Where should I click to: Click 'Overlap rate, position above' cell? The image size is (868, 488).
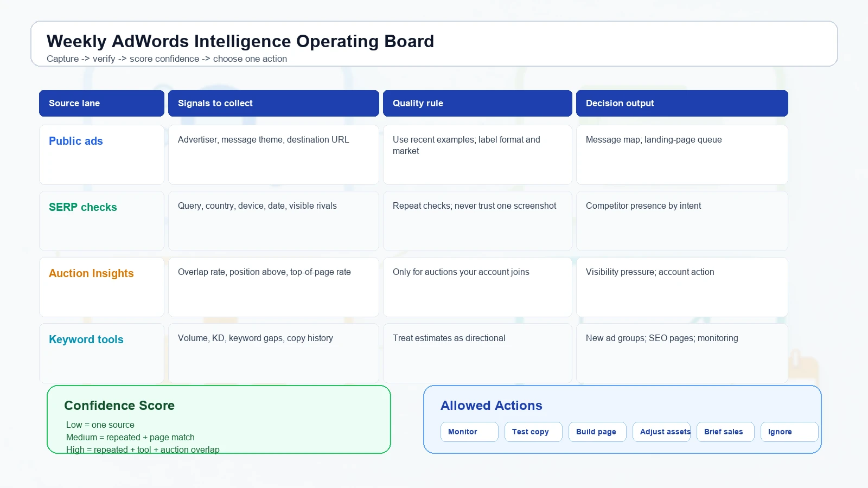tap(273, 287)
